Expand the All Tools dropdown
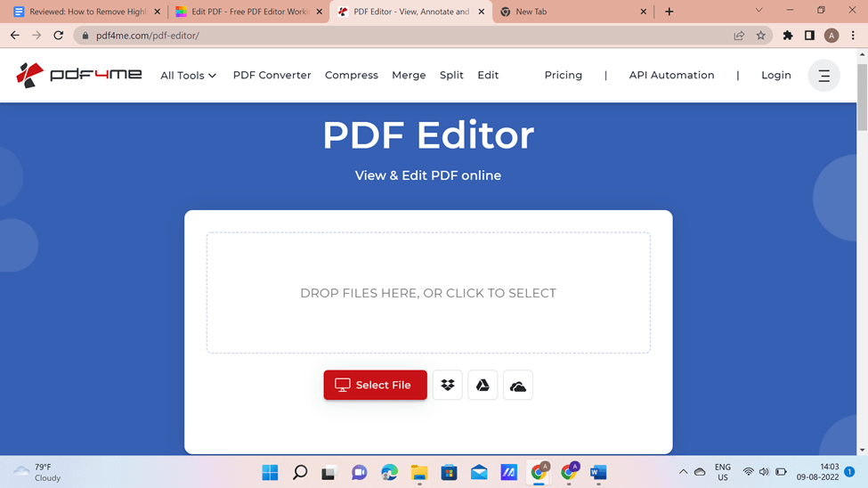Image resolution: width=868 pixels, height=488 pixels. click(188, 76)
